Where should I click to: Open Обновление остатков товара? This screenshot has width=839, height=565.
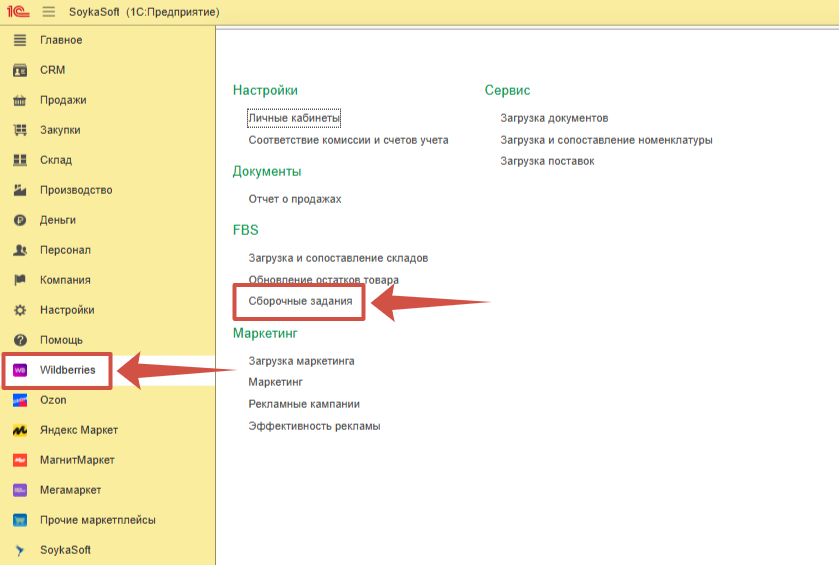click(323, 279)
